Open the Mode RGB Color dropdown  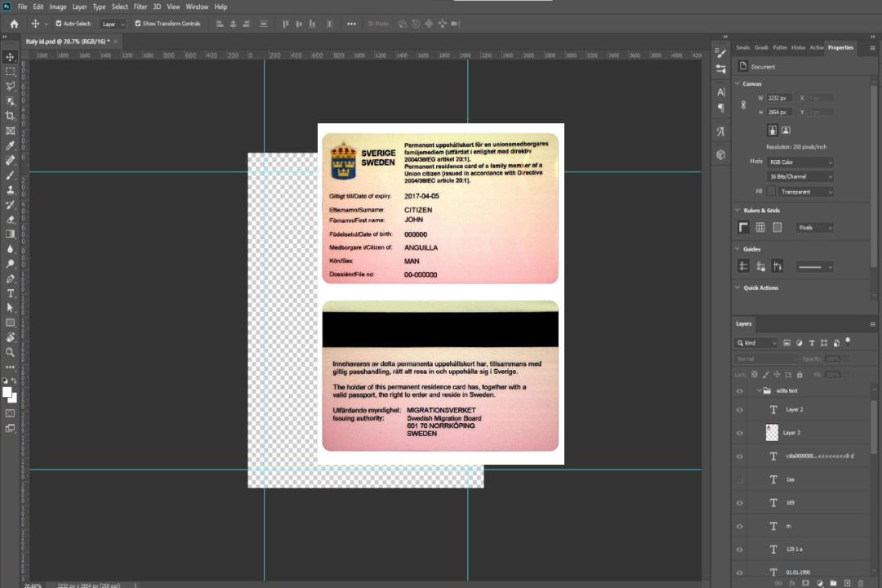click(x=800, y=162)
